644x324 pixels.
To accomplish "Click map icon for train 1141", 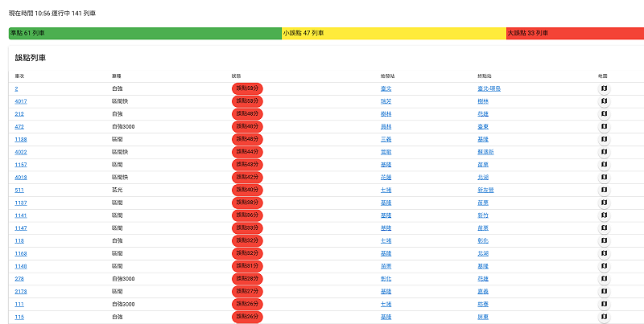I will [604, 215].
